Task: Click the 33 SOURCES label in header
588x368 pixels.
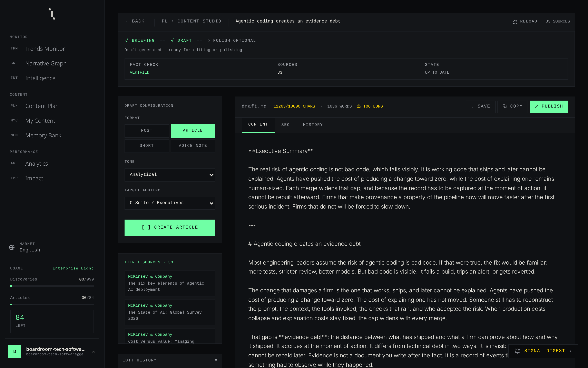Action: (x=558, y=21)
